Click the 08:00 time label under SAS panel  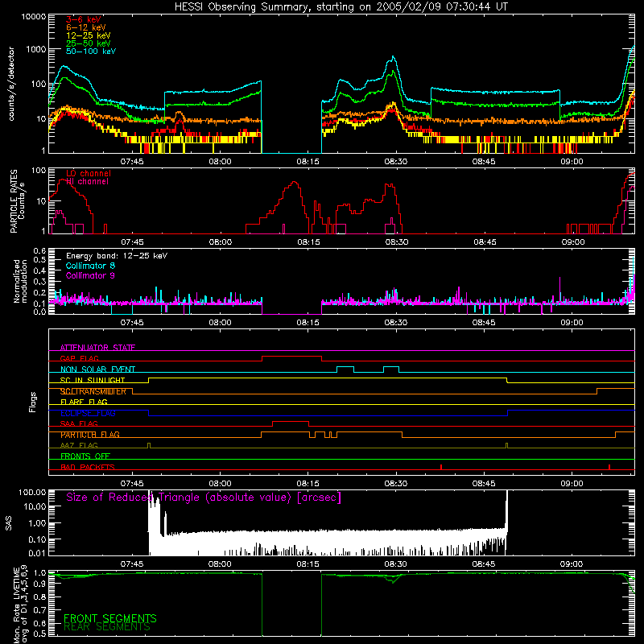(220, 564)
